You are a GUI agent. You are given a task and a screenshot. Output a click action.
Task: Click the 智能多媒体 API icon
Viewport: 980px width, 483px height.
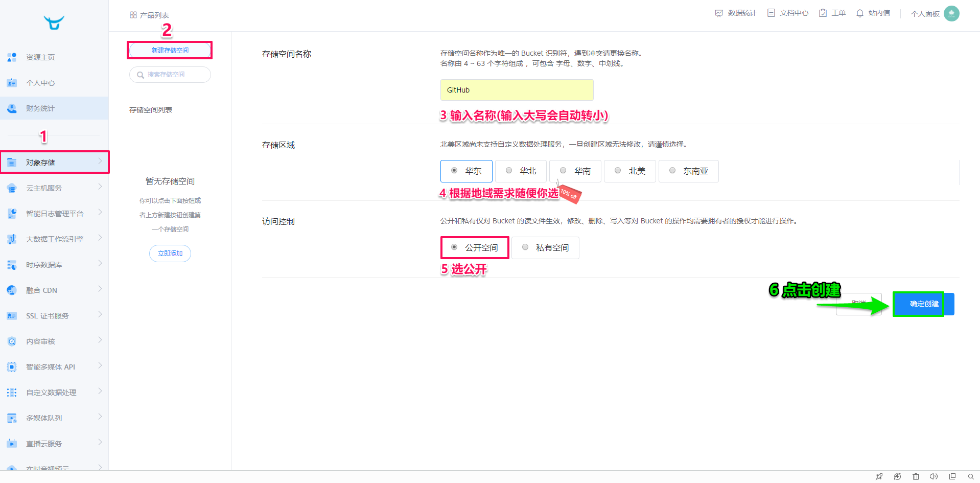(12, 367)
